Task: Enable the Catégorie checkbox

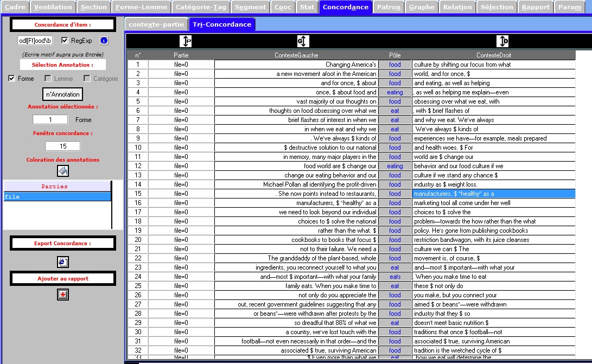Action: tap(87, 79)
